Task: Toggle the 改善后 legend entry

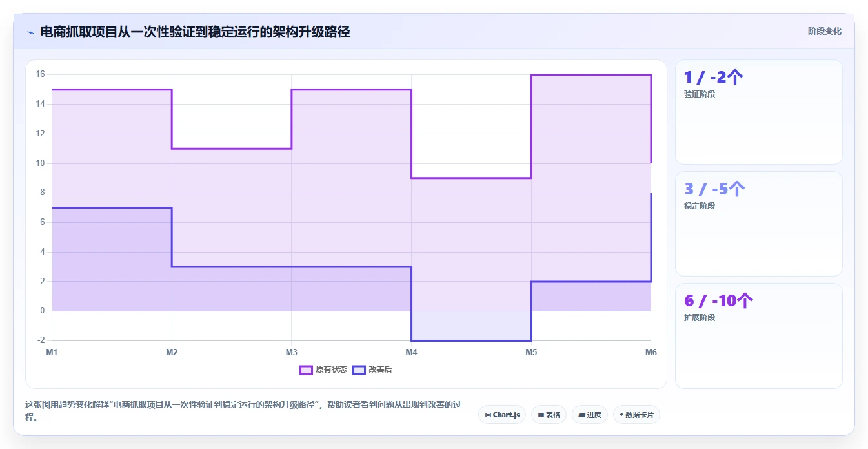Action: coord(372,370)
